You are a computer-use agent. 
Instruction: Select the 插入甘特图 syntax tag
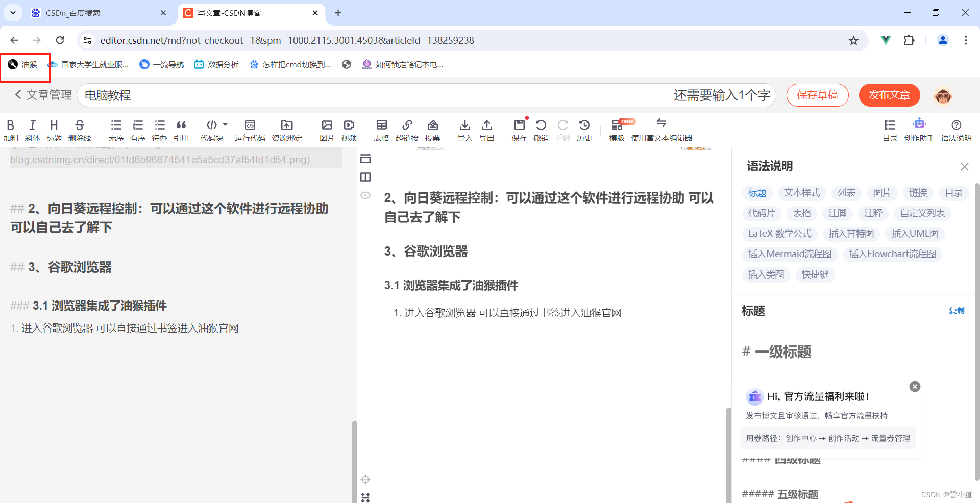[x=851, y=234]
